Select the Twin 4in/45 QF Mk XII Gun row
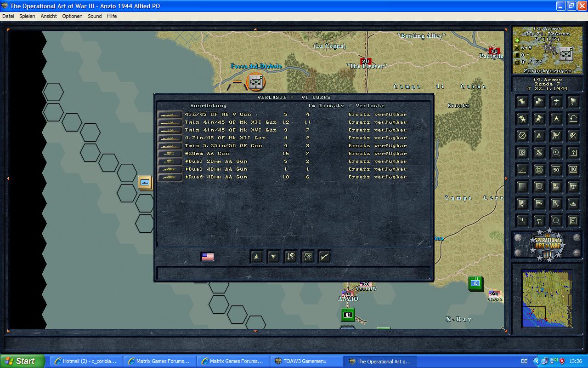This screenshot has height=368, width=588. click(x=294, y=122)
